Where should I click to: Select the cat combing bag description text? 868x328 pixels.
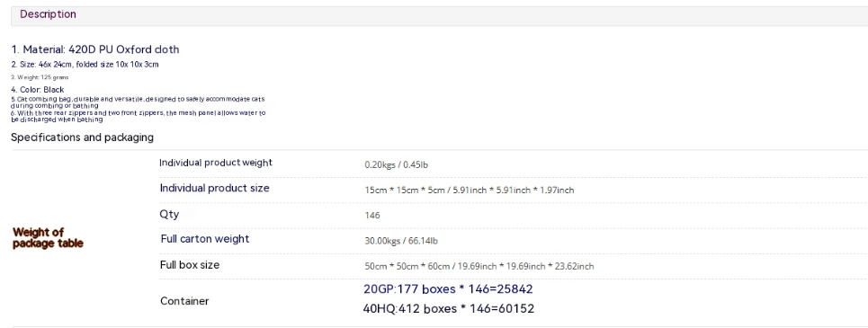coord(138,102)
